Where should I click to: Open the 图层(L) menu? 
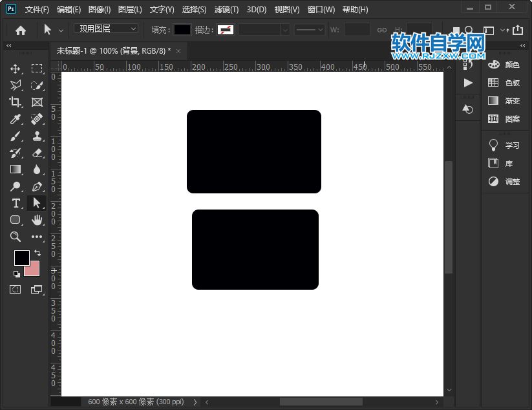coord(130,10)
